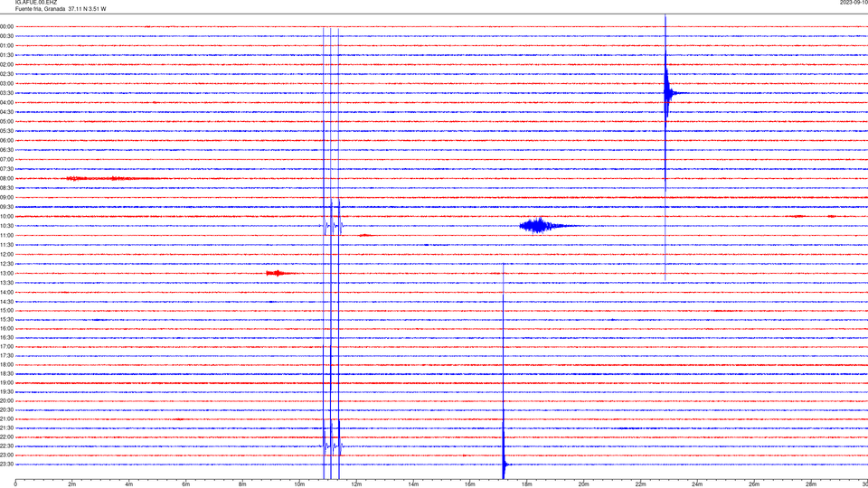Select the 20:00 trace time label
This screenshot has height=488, width=868.
(6, 401)
